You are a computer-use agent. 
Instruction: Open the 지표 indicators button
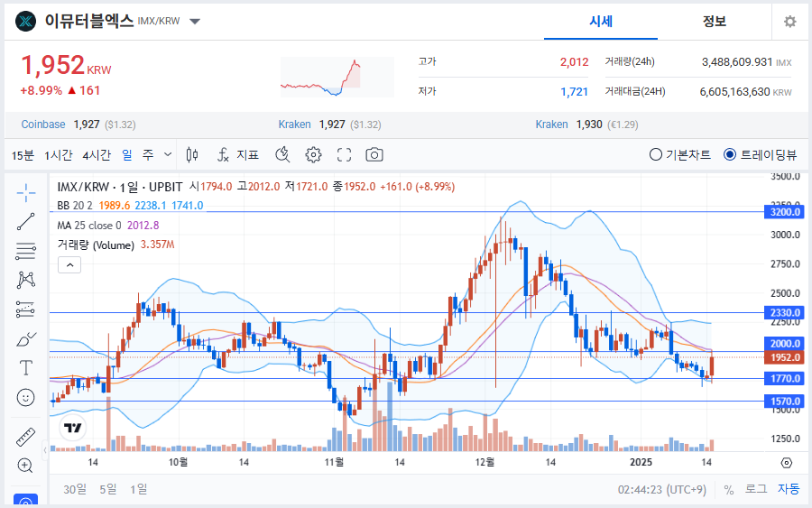[238, 155]
